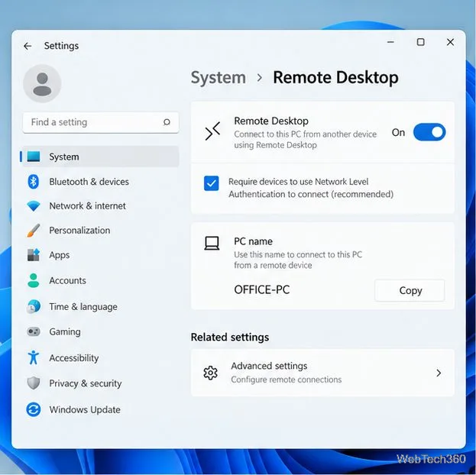The width and height of the screenshot is (476, 475).
Task: Click the Remote Desktop arrows icon
Action: point(212,131)
